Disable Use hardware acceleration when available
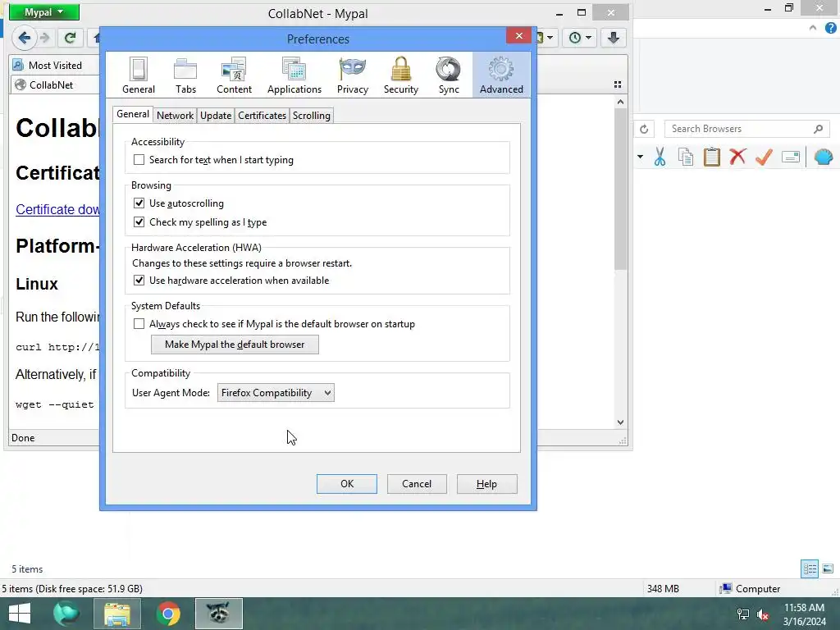Image resolution: width=840 pixels, height=630 pixels. pos(139,281)
